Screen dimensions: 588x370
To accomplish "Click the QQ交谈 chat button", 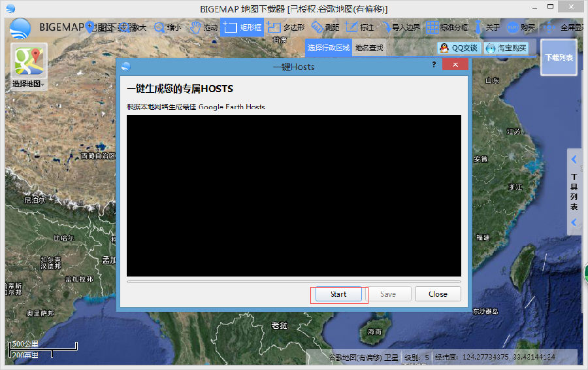I will pyautogui.click(x=459, y=48).
